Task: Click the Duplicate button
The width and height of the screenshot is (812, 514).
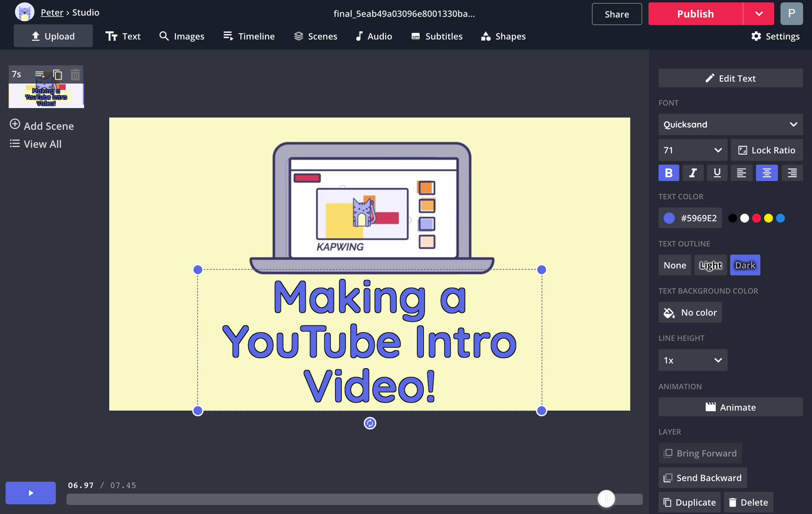Action: [x=689, y=503]
